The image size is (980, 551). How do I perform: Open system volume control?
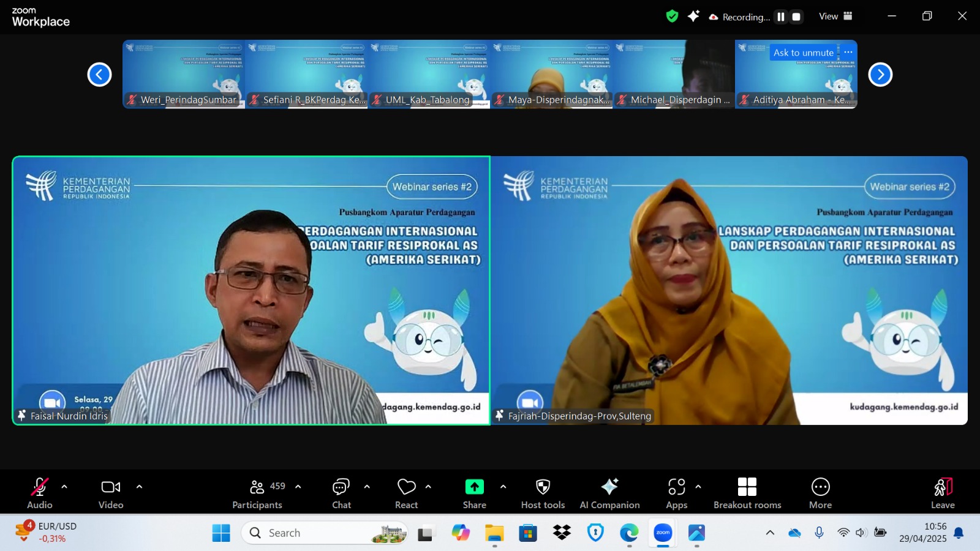[x=861, y=533]
